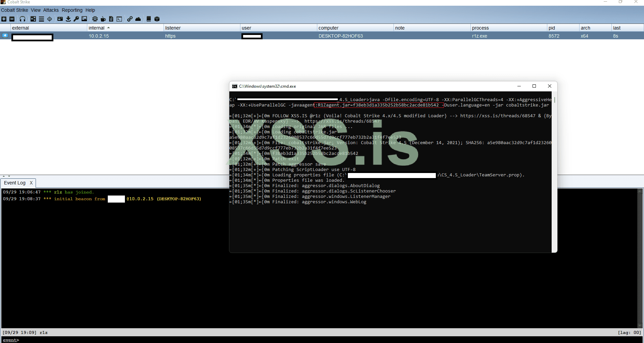This screenshot has width=644, height=343.
Task: Sort sessions by the process column
Action: click(x=509, y=28)
